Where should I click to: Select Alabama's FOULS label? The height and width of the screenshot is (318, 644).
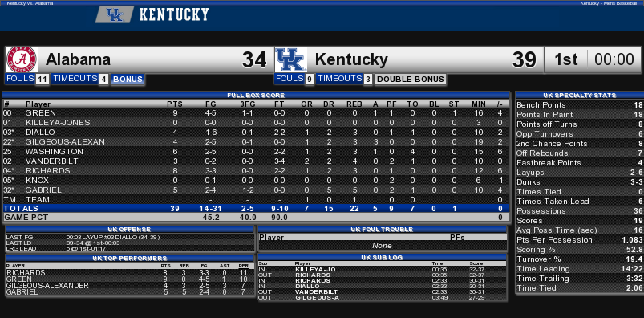pos(20,79)
